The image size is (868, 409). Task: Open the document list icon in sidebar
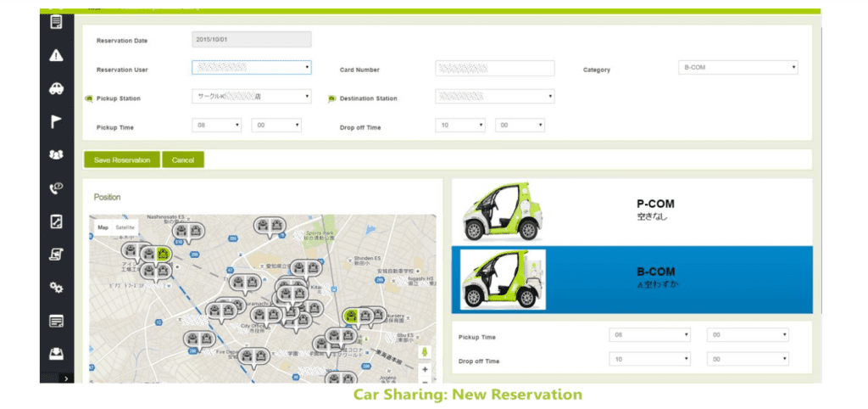click(x=56, y=23)
